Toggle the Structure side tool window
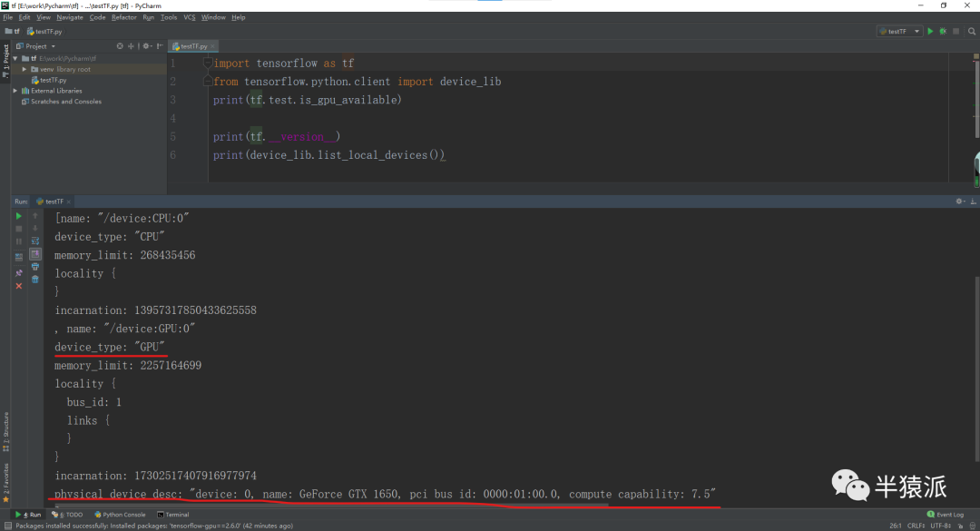Viewport: 980px width, 531px height. (x=5, y=431)
